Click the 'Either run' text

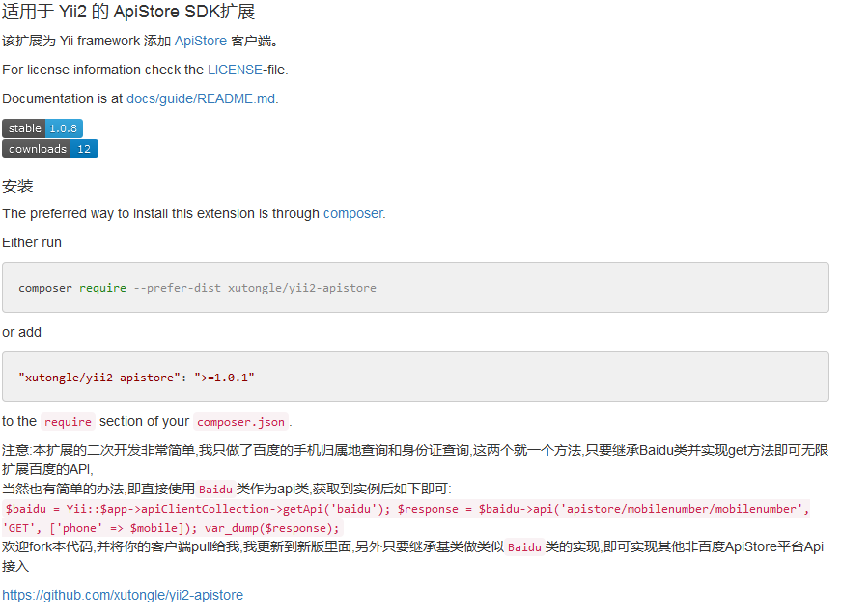(32, 242)
